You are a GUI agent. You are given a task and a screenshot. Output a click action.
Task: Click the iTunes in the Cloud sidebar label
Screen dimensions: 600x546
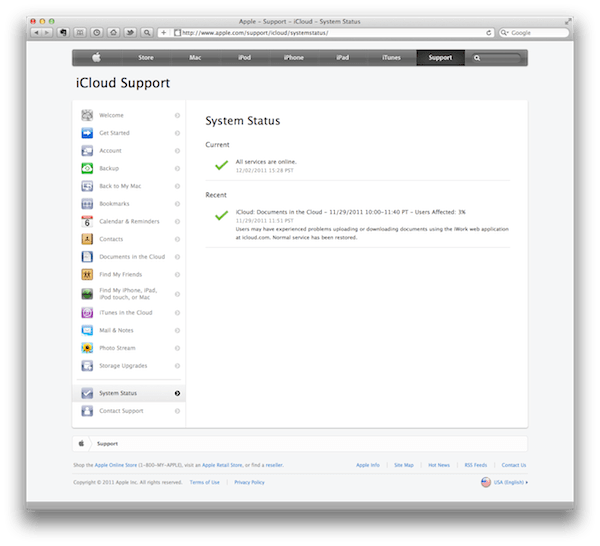pos(126,313)
